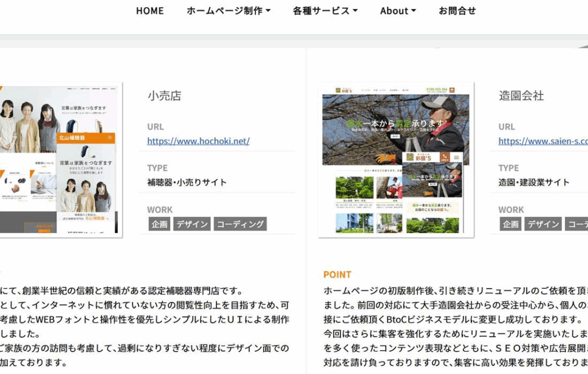This screenshot has height=374, width=588.
Task: Click the コーディング tag under 小売店
Action: pos(240,224)
